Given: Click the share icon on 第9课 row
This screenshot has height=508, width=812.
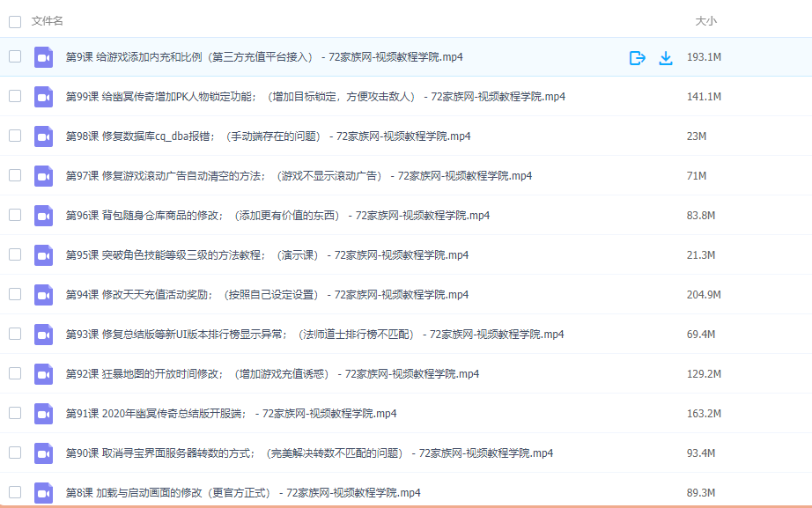Looking at the screenshot, I should pyautogui.click(x=638, y=57).
